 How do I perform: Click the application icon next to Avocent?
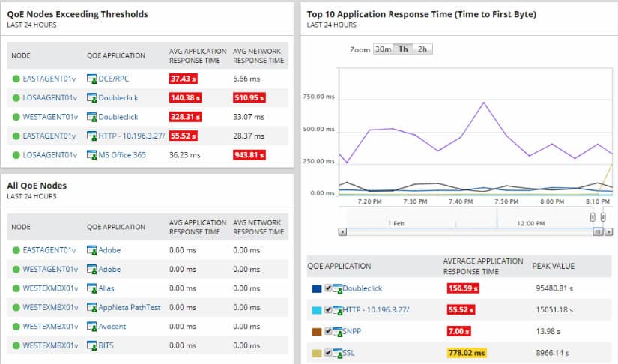[x=91, y=327]
